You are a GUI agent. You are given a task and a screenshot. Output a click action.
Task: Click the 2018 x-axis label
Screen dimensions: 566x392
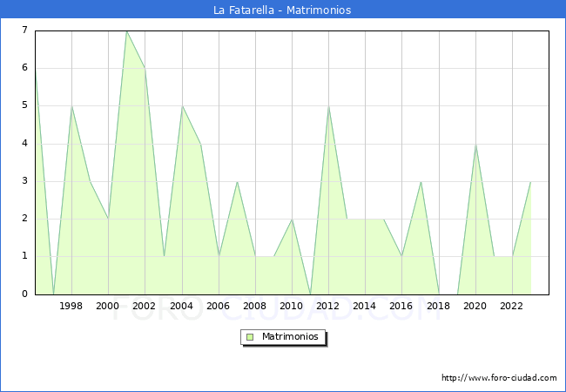coord(439,306)
